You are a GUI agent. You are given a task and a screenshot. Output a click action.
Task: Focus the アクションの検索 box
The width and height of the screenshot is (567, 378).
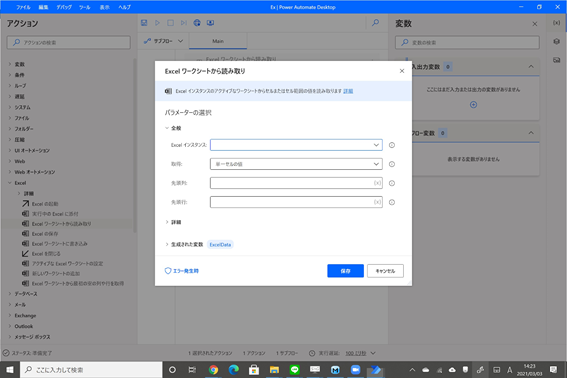point(69,42)
